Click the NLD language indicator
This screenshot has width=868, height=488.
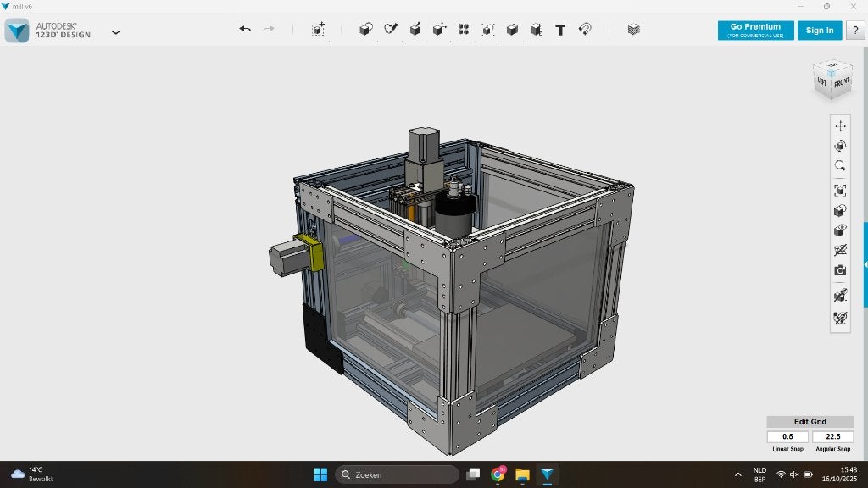(x=759, y=474)
